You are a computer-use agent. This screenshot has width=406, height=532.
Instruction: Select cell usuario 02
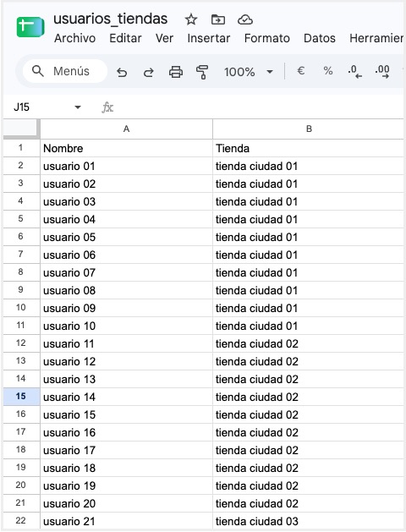pyautogui.click(x=127, y=184)
